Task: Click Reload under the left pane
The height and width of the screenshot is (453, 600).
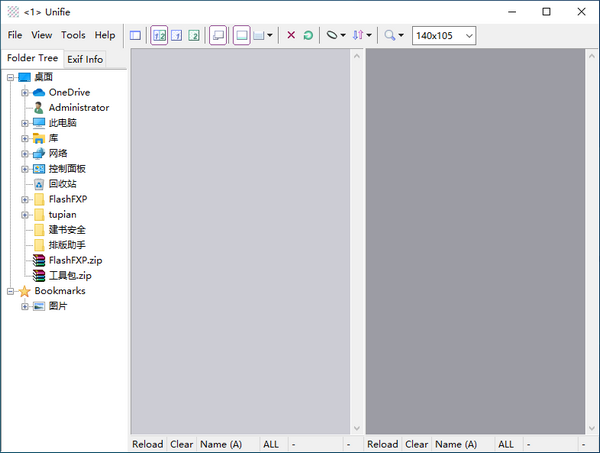Action: 148,444
